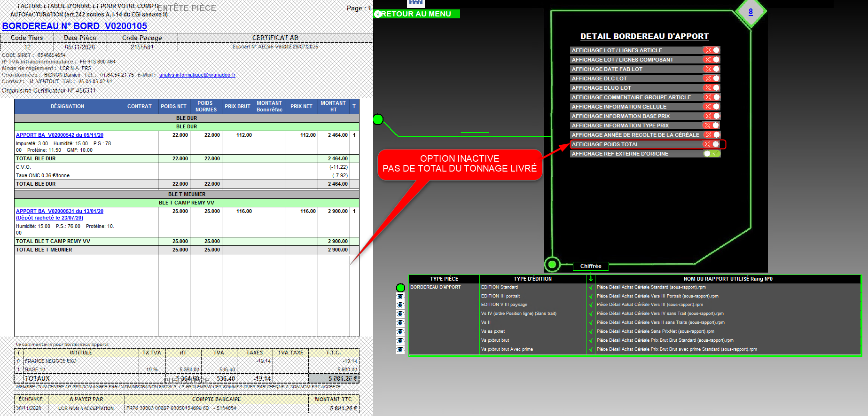Viewport: 868px width, 416px height.
Task: Disable AFFICHAGE REF EXTERNE D'ORIGINE toggle
Action: [x=712, y=154]
